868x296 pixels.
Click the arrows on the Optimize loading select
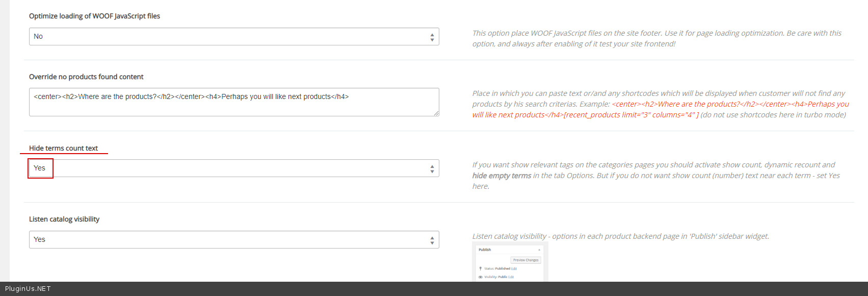(x=432, y=37)
